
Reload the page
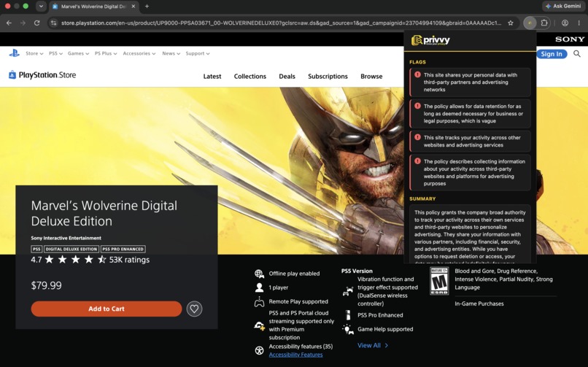point(36,23)
